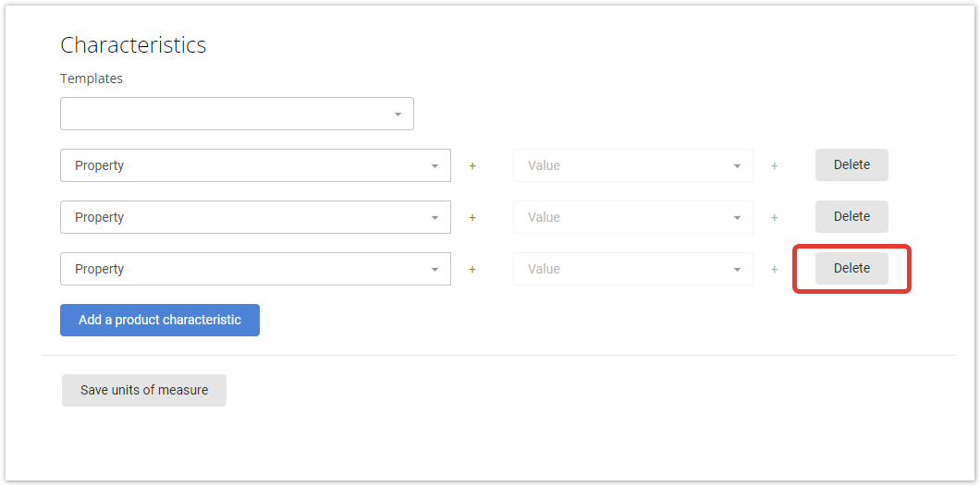Delete the first characteristic row
Viewport: 980px width, 486px height.
coord(851,164)
